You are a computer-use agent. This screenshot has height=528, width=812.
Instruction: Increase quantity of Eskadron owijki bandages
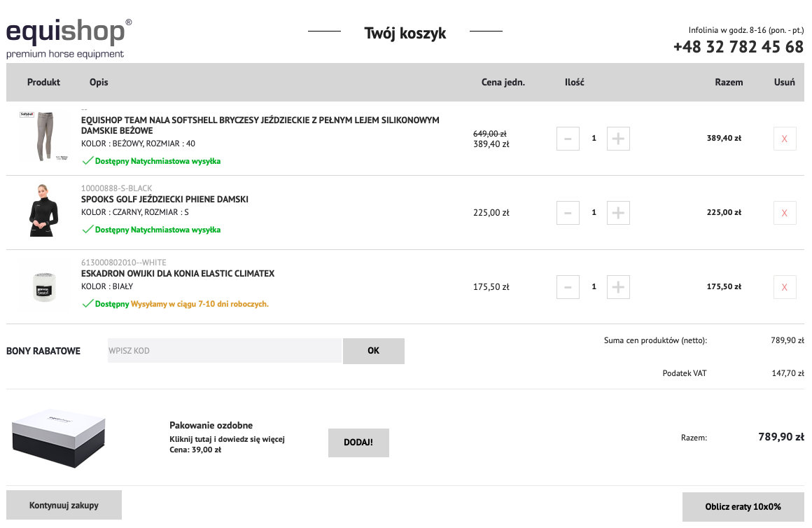618,287
